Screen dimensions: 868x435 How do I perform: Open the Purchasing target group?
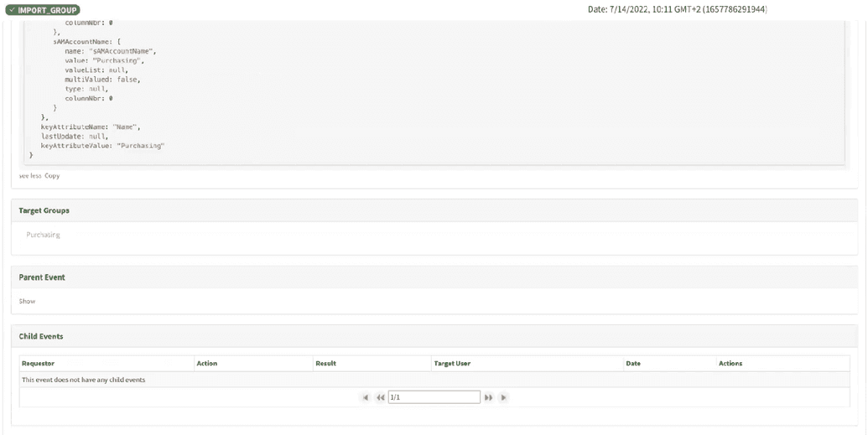(43, 235)
